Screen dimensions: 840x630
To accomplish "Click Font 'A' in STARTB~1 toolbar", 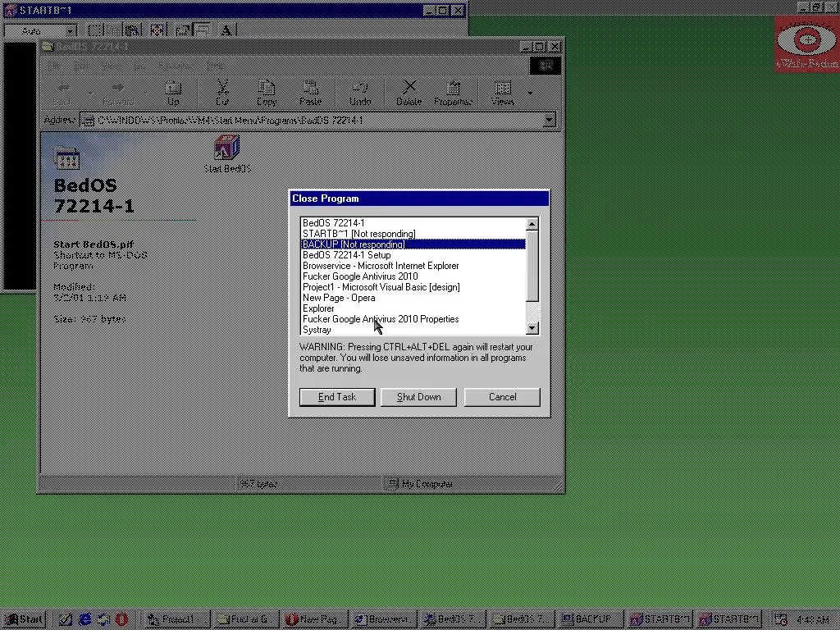I will 226,30.
